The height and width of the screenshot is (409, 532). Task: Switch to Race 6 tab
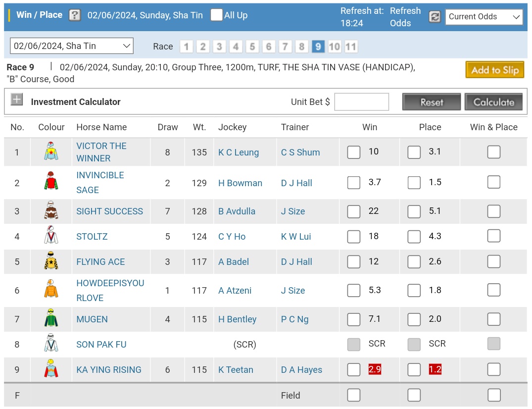(x=268, y=47)
